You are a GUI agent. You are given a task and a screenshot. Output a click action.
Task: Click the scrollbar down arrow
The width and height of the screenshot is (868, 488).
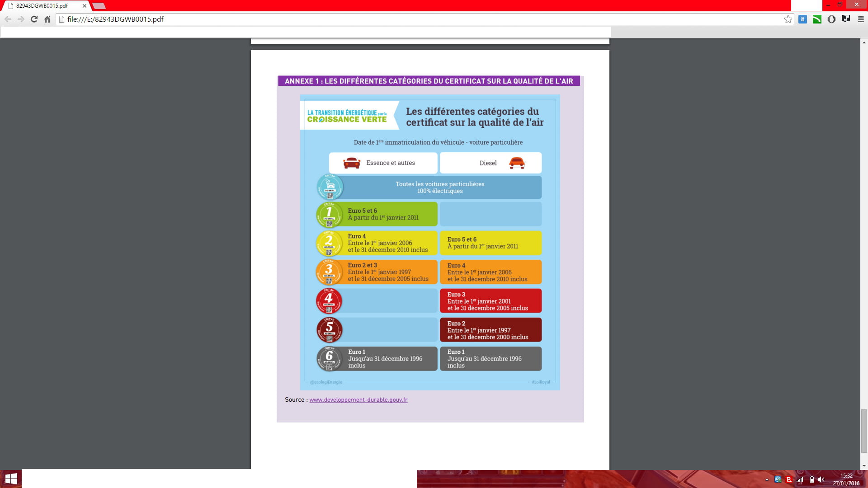(x=864, y=465)
